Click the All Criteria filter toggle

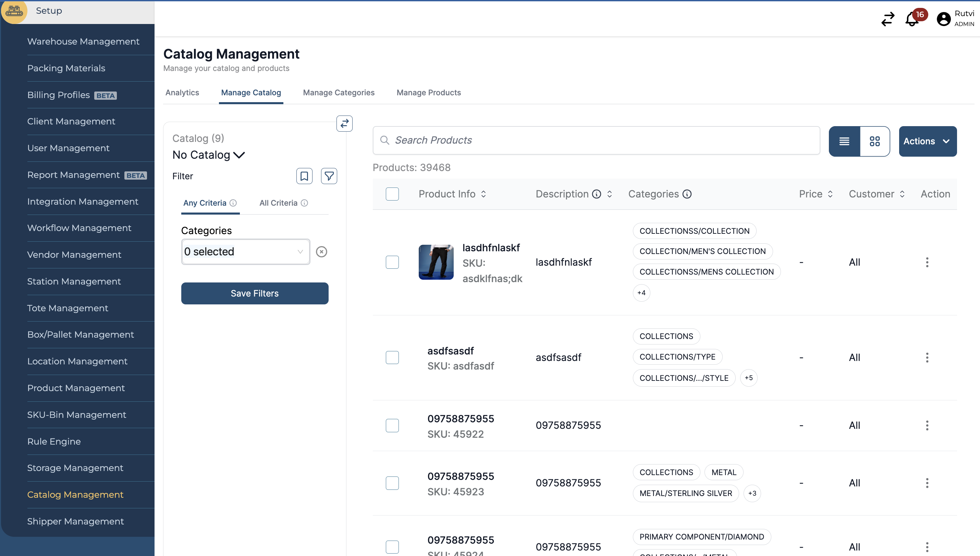278,203
